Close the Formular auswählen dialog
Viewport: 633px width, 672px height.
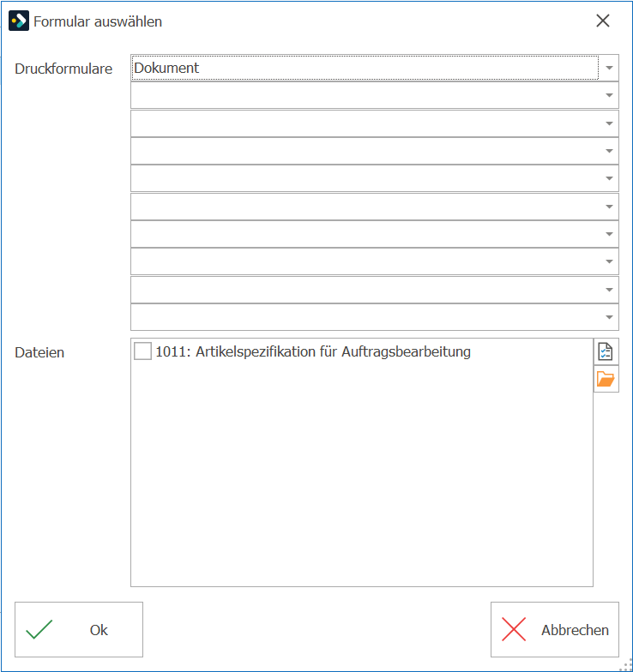point(602,21)
